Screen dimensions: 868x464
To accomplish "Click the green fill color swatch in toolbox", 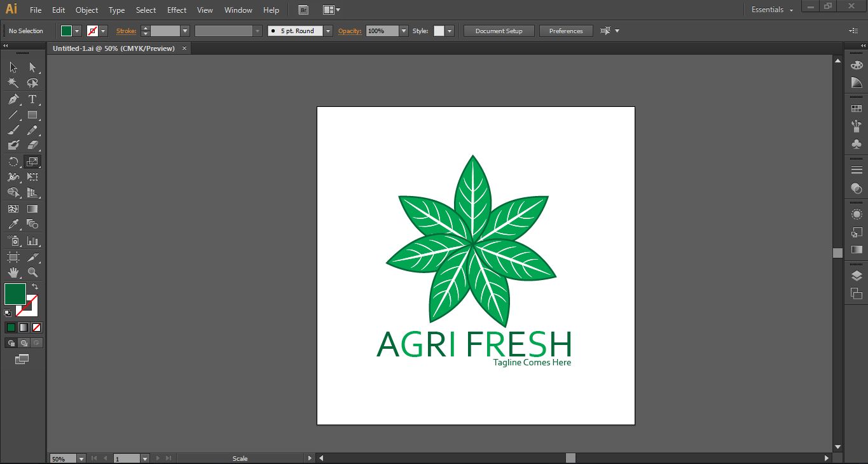I will (x=15, y=294).
